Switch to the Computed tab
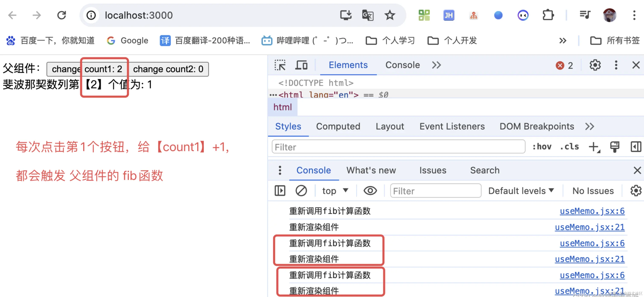Screen dimensions: 644x297 pos(338,126)
